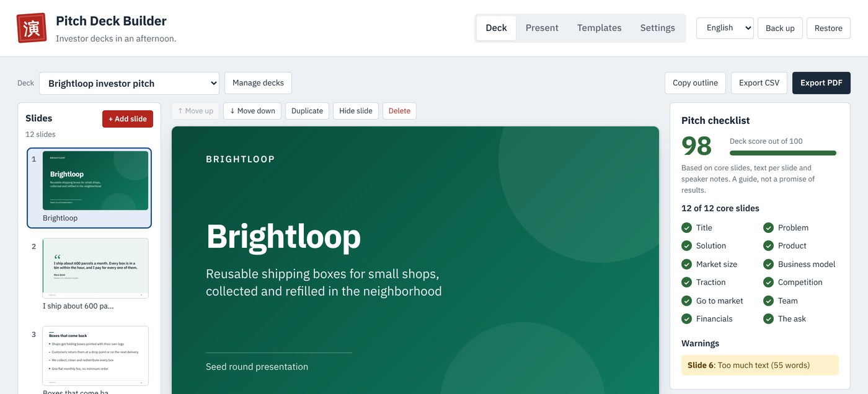Click the greyed-out Move up button

coord(195,111)
